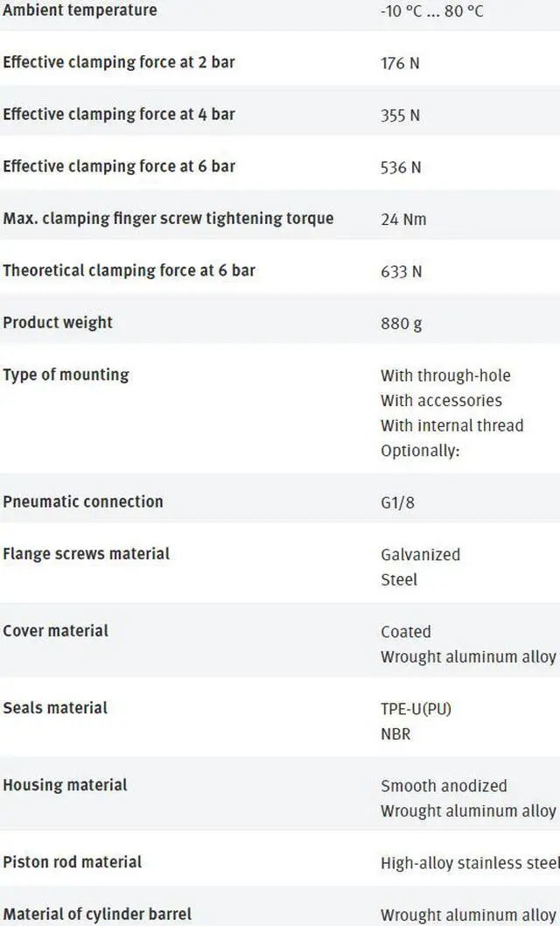Click the Max. clamping finger screw tightening torque label
This screenshot has height=926, width=560.
click(x=168, y=218)
